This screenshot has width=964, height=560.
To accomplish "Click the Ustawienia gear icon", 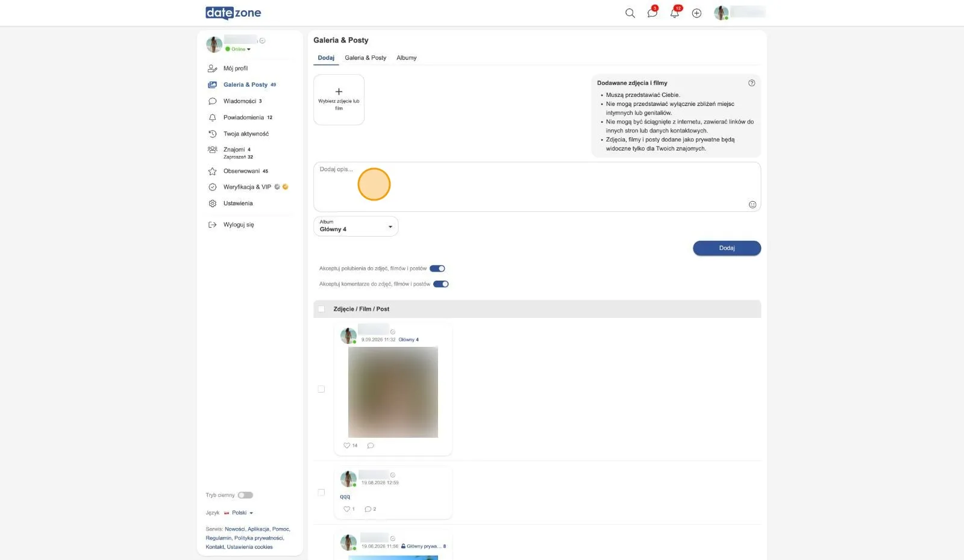I will coord(212,204).
